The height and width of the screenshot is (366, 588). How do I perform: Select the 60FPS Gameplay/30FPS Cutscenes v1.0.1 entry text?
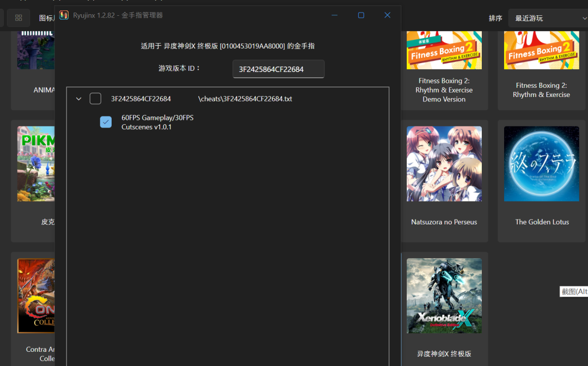coord(157,122)
